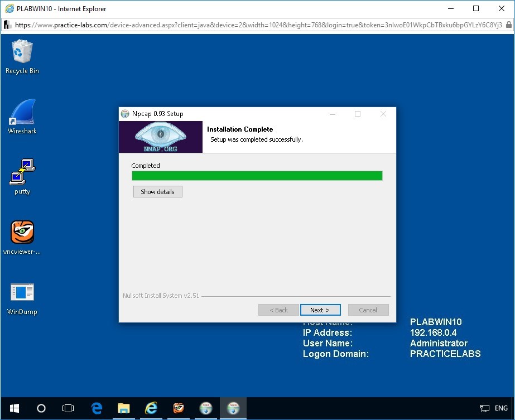
Task: Click the address bar padlock icon
Action: pos(508,25)
